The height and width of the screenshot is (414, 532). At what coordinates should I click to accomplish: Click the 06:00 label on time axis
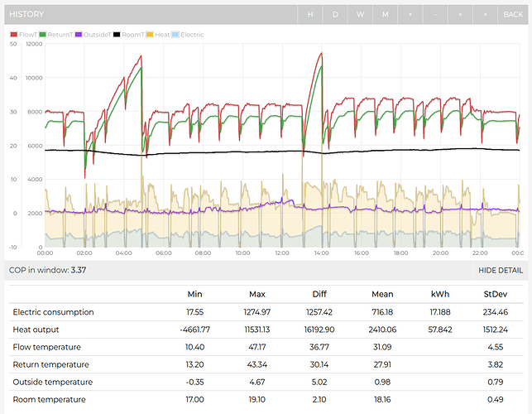click(164, 253)
